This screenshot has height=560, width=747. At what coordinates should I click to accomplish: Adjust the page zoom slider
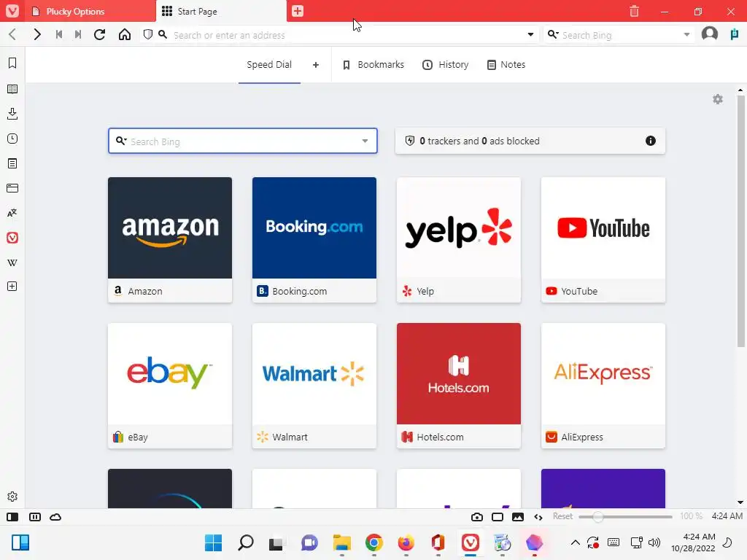point(625,517)
